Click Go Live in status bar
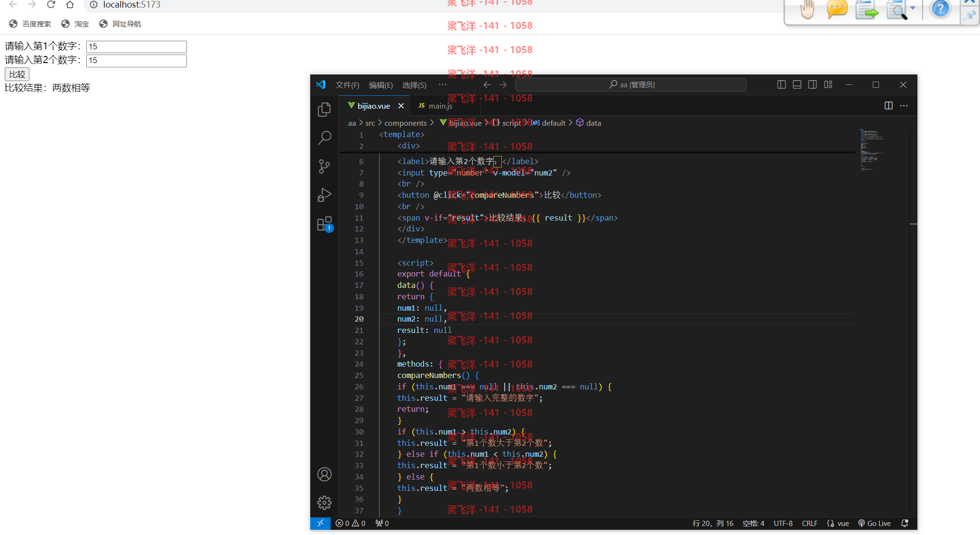Screen dimensions: 980x535 875,523
